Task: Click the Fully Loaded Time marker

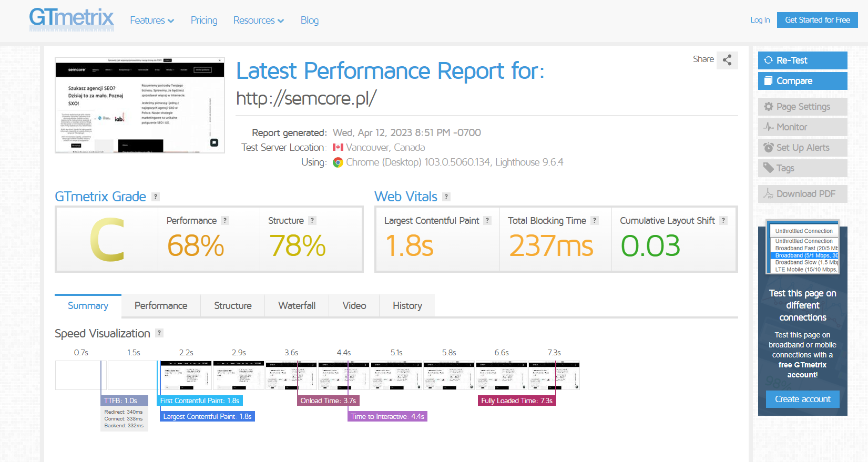Action: tap(517, 401)
